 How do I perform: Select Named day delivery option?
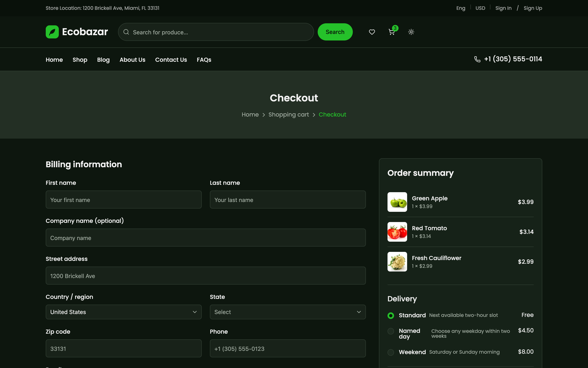coord(391,331)
